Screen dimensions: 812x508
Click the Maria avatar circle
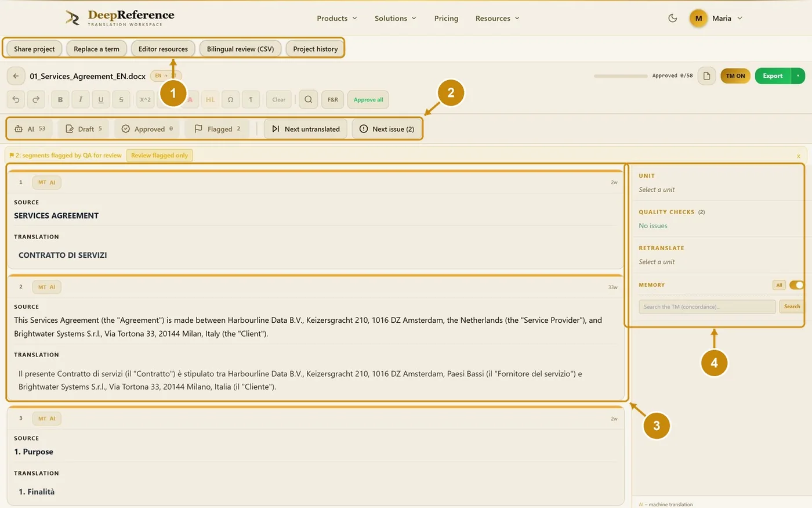pyautogui.click(x=698, y=18)
